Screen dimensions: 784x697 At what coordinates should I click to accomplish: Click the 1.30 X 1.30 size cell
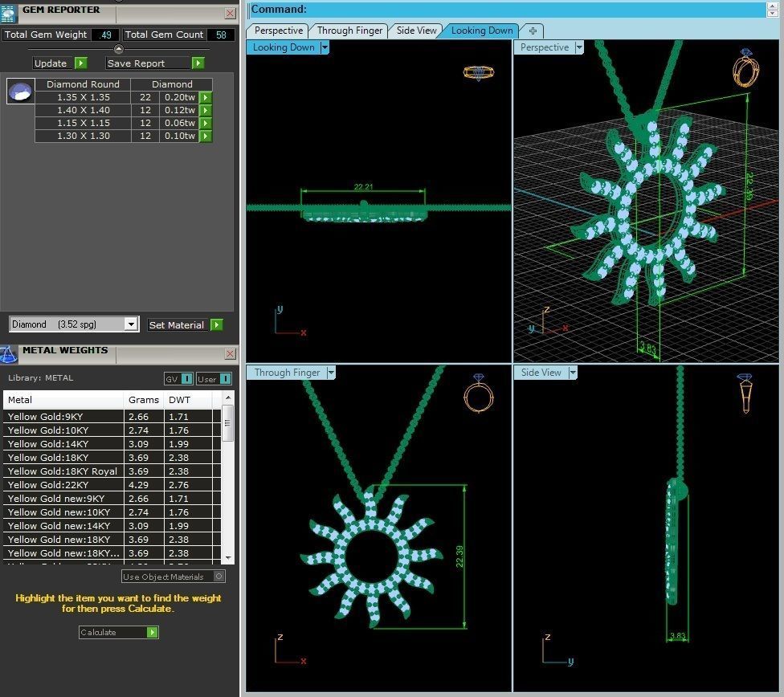click(83, 136)
